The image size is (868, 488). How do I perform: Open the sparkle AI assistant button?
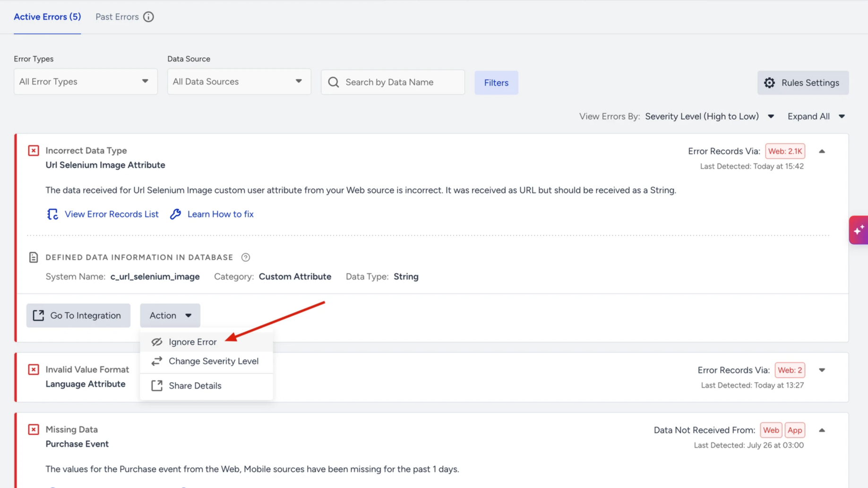coord(859,230)
